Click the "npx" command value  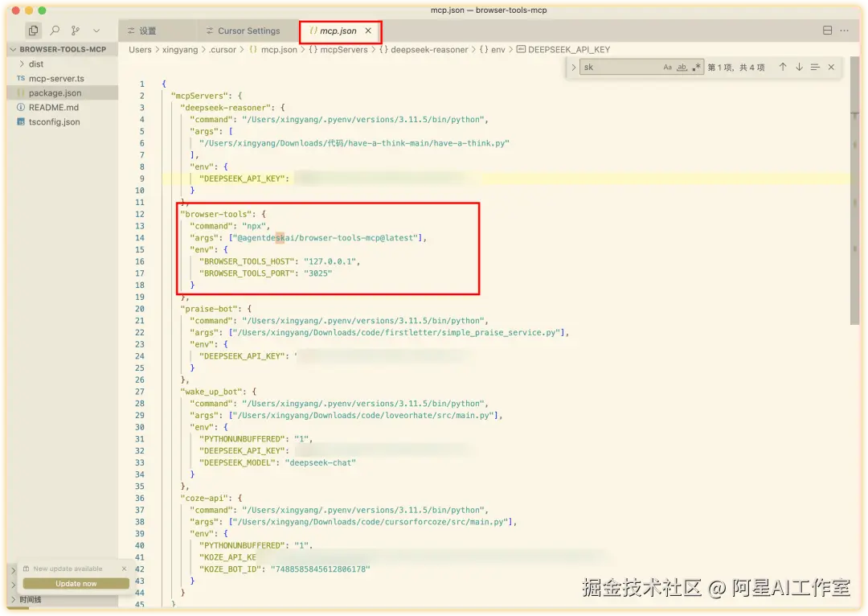point(254,226)
